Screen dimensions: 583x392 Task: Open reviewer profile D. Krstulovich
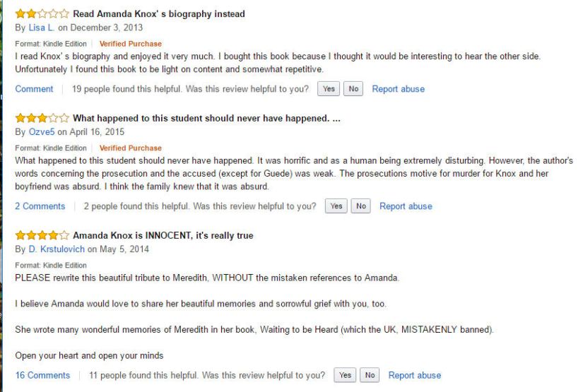[x=57, y=249]
